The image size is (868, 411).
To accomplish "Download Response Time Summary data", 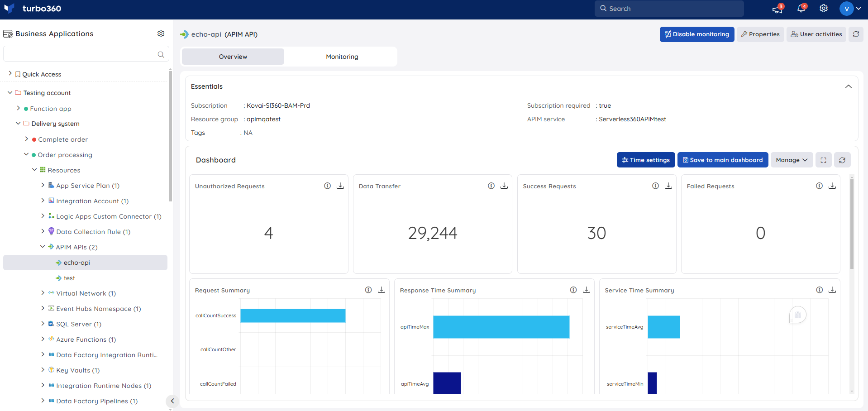I will [587, 290].
